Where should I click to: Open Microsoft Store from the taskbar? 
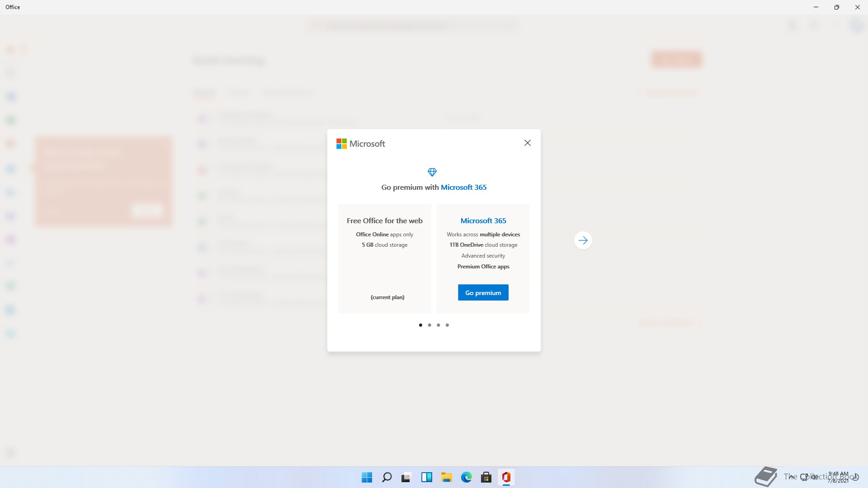click(486, 477)
